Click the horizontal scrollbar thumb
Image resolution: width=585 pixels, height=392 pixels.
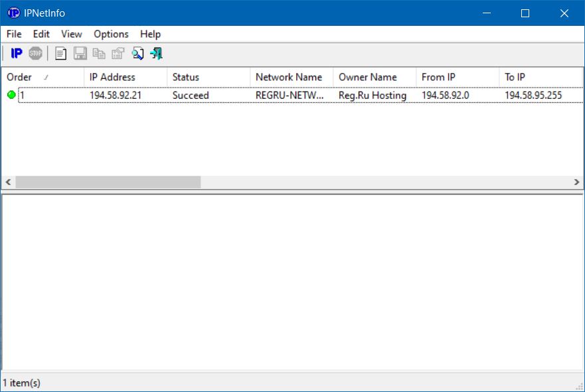coord(108,182)
